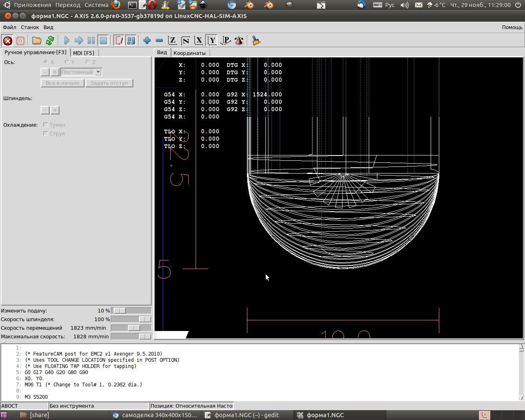Click the feed override slider handle

click(120, 311)
